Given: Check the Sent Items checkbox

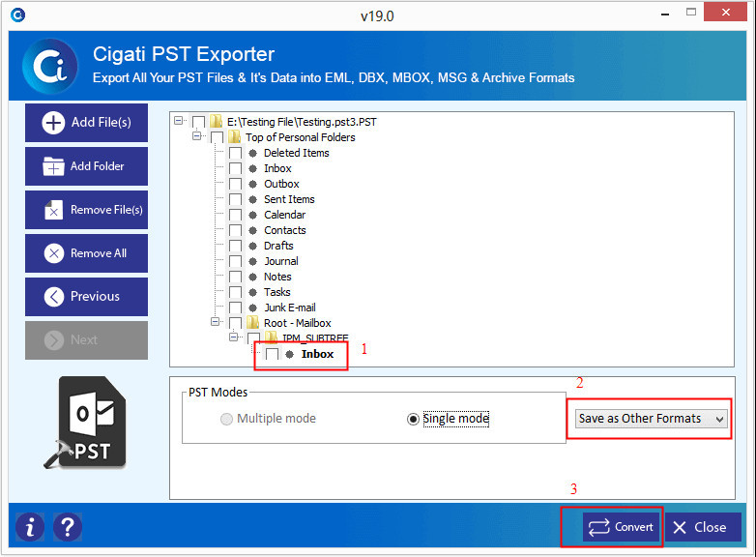Looking at the screenshot, I should point(235,199).
